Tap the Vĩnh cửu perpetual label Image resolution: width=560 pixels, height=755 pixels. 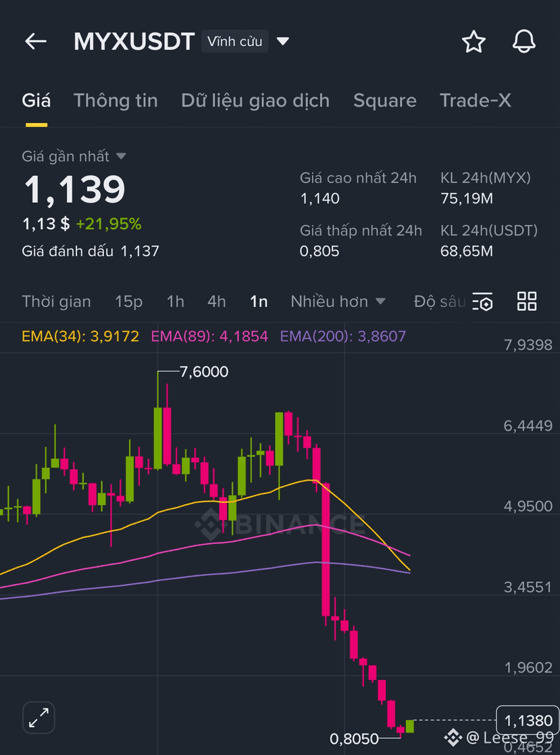click(x=235, y=41)
